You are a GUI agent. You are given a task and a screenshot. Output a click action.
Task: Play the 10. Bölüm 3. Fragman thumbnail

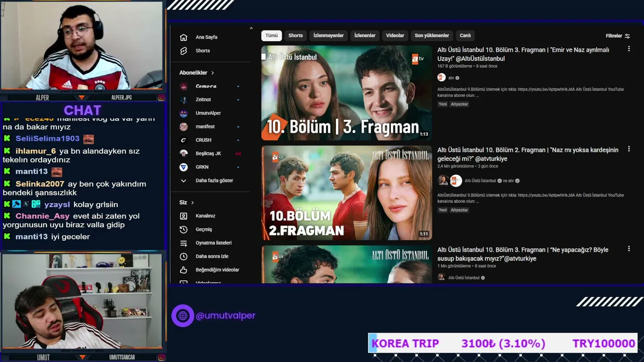pyautogui.click(x=347, y=93)
